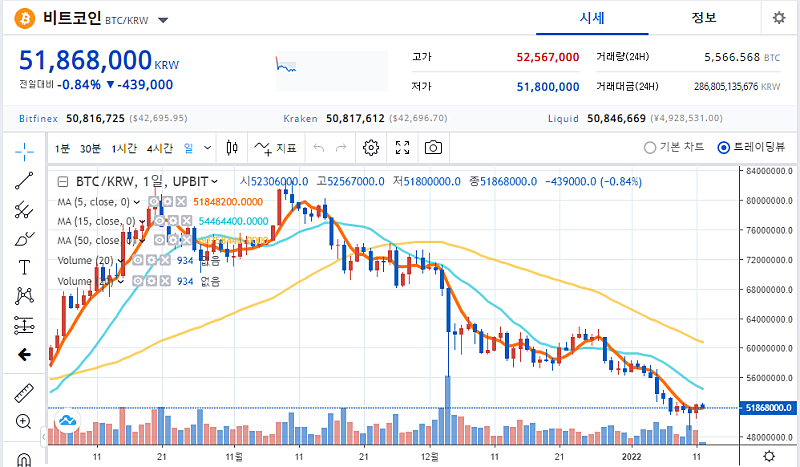Collapse the chart legend with minus box
Image resolution: width=800 pixels, height=467 pixels.
click(x=63, y=182)
